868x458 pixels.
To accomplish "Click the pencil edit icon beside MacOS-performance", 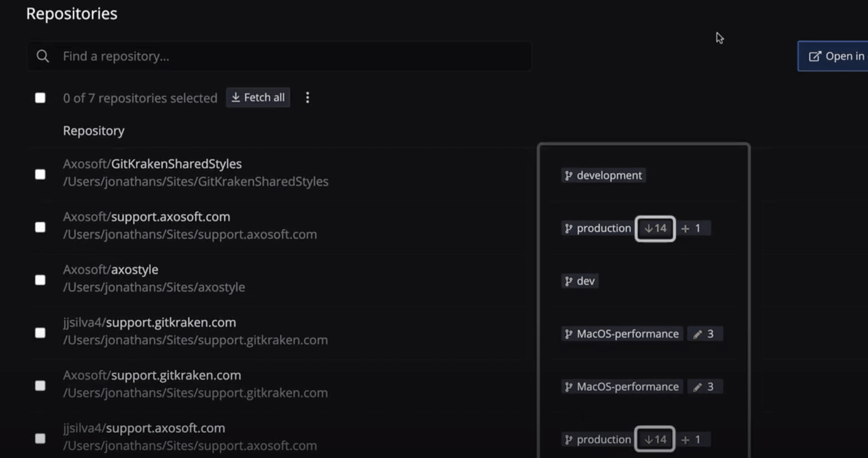I will (x=698, y=334).
